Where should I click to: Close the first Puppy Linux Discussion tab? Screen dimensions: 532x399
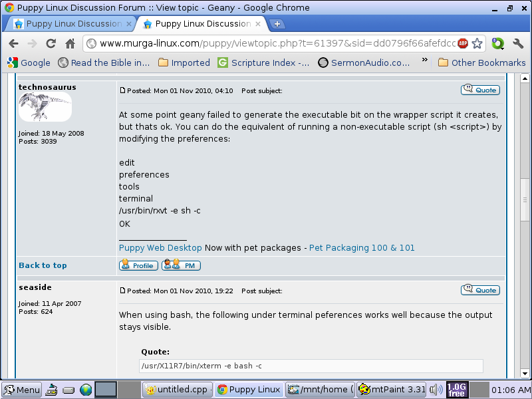(x=129, y=24)
